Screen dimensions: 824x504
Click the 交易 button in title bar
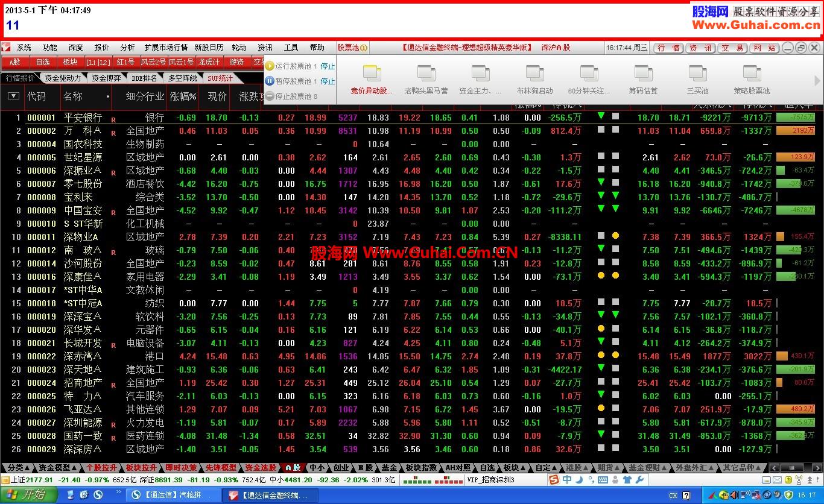pos(732,48)
